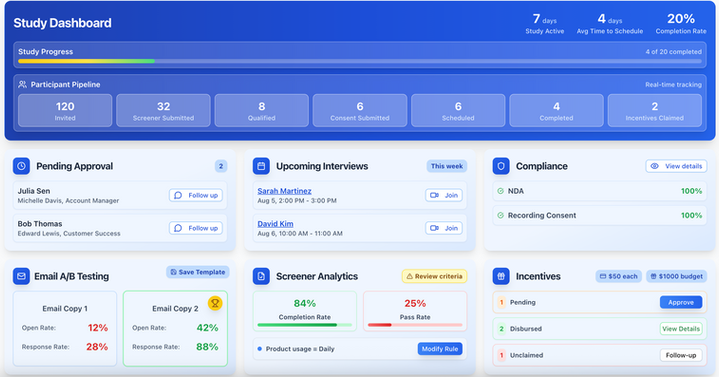Click the check icon beside Recording Consent
The image size is (719, 377).
tap(500, 215)
